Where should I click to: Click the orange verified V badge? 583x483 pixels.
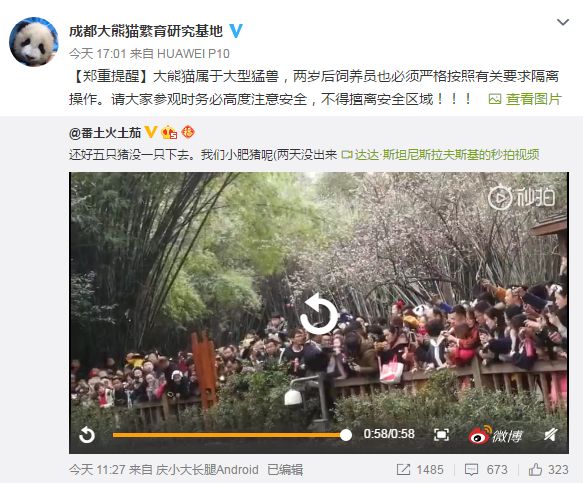[151, 132]
